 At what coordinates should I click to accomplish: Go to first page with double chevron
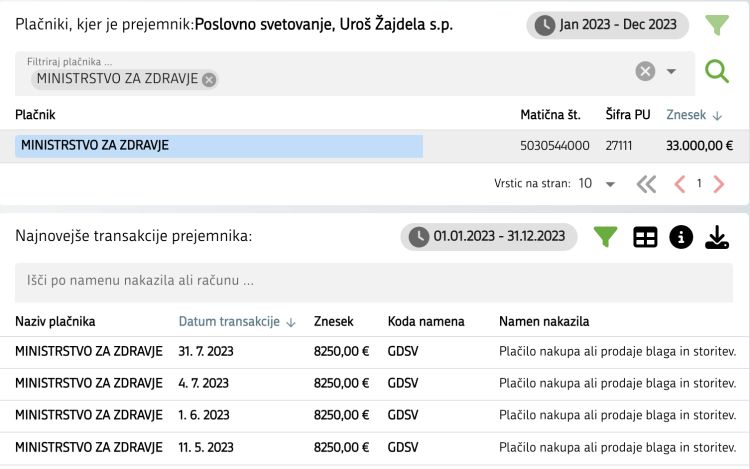646,184
